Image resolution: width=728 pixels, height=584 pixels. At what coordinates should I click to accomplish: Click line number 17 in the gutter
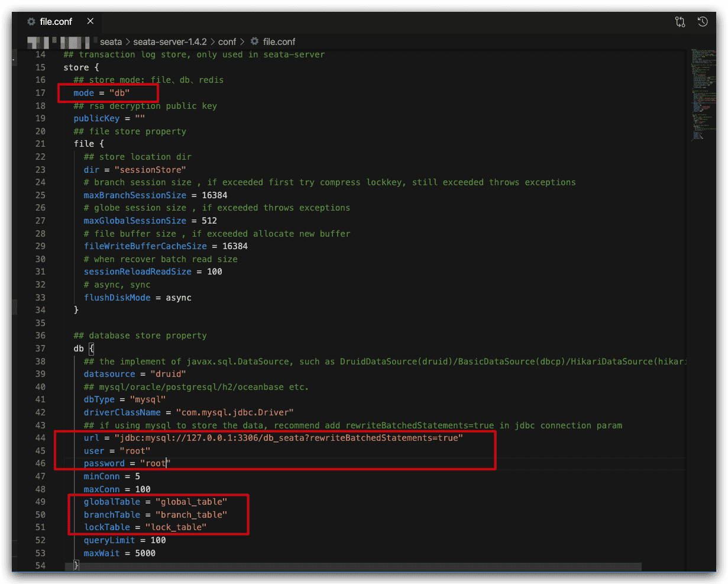(x=40, y=93)
